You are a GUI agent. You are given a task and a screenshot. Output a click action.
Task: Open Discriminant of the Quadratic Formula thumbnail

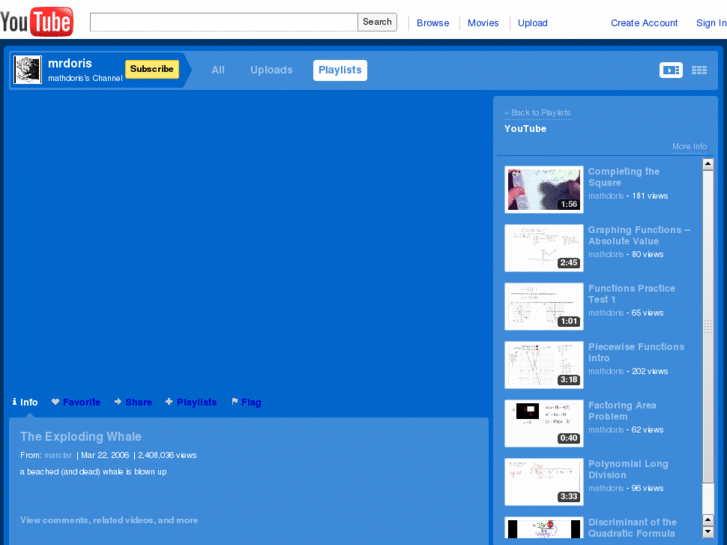(544, 528)
